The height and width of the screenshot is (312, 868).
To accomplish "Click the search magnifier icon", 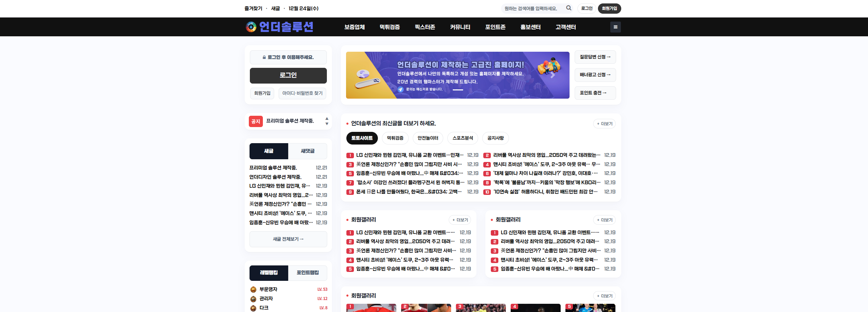I will tap(569, 8).
